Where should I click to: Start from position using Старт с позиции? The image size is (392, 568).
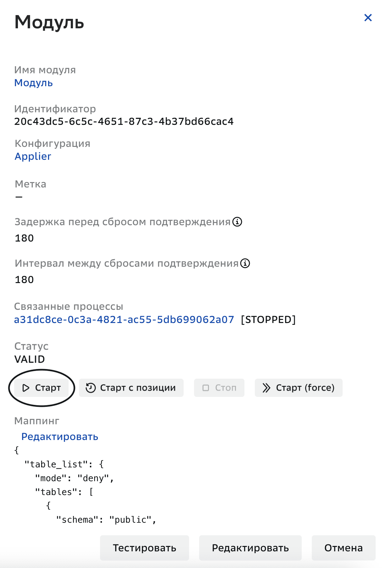(131, 388)
